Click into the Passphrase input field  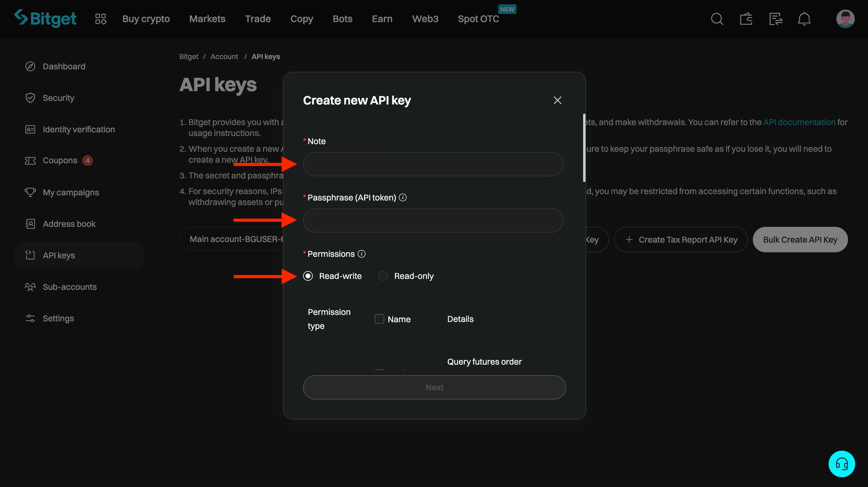tap(433, 220)
